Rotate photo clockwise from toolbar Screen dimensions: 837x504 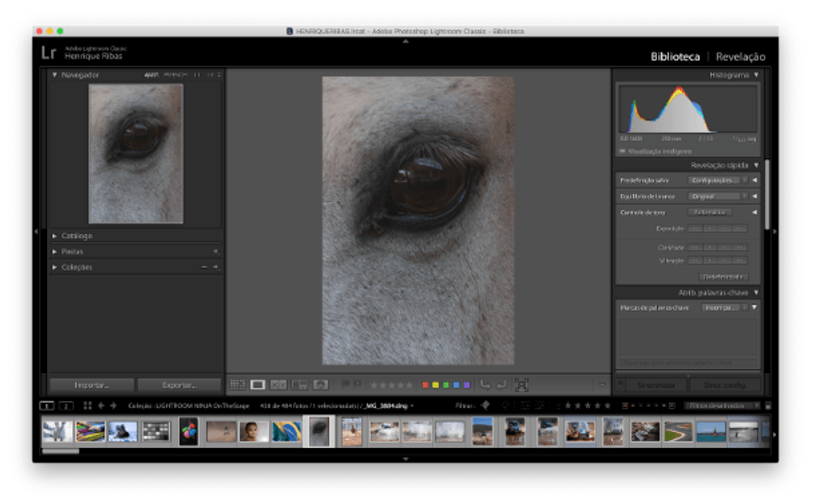[502, 384]
